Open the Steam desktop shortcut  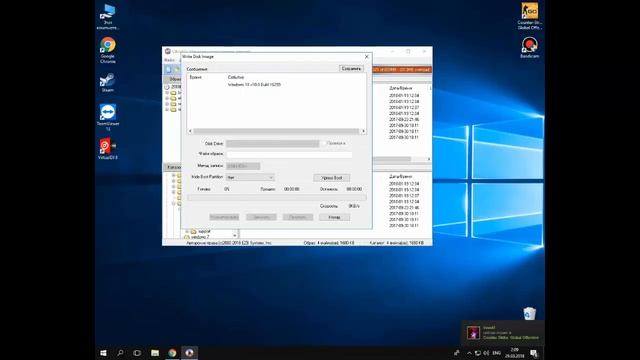(108, 82)
